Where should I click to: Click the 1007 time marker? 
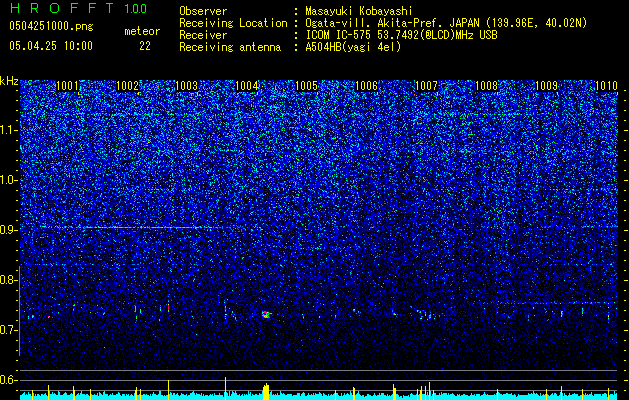pyautogui.click(x=426, y=86)
